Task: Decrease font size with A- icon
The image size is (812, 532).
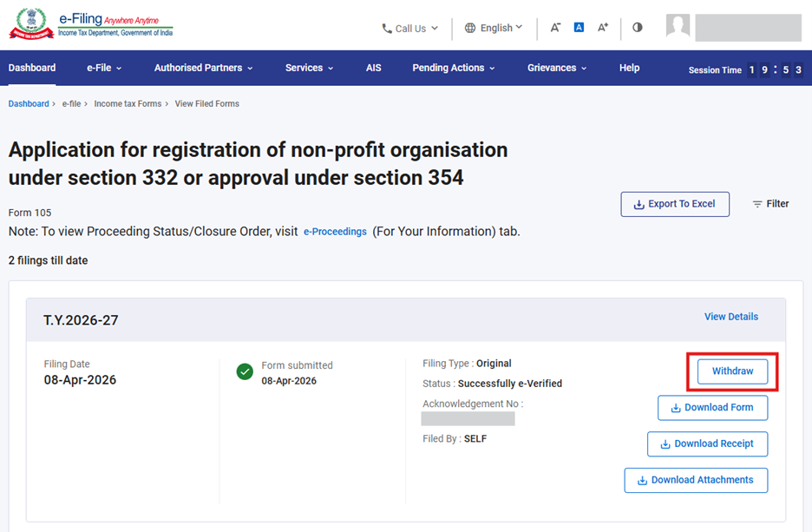Action: point(555,28)
